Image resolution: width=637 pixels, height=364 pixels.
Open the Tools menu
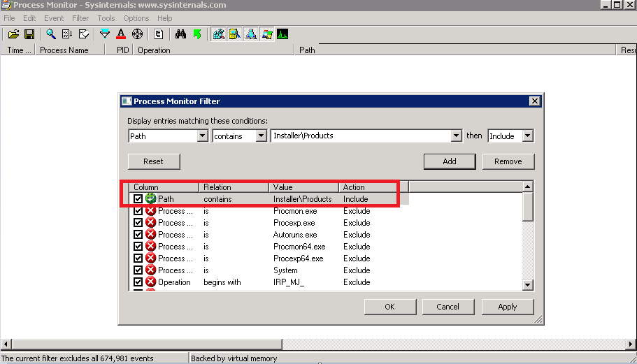(106, 18)
